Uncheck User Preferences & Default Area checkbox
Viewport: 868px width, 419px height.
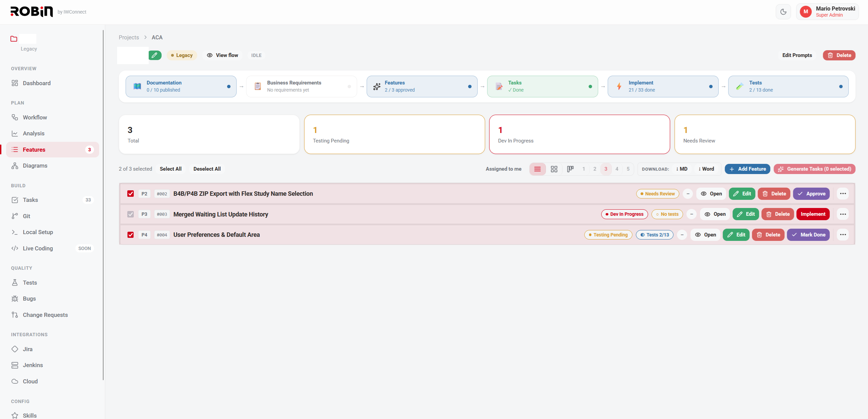tap(130, 235)
